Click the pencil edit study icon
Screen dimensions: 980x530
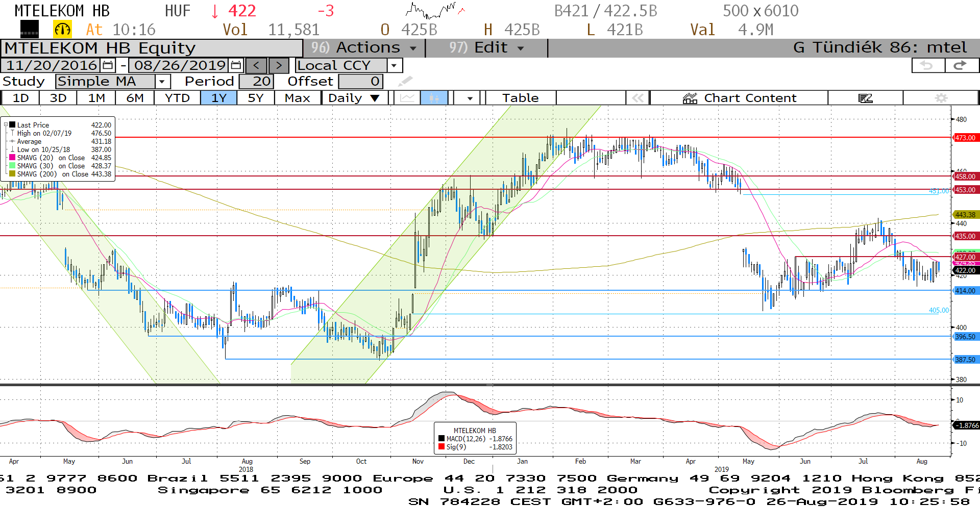405,81
